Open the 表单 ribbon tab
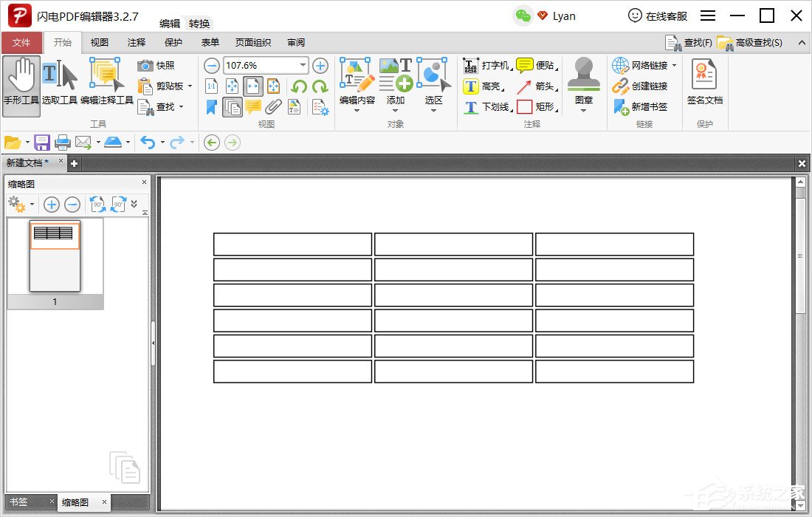Viewport: 812px width, 517px height. pyautogui.click(x=210, y=43)
